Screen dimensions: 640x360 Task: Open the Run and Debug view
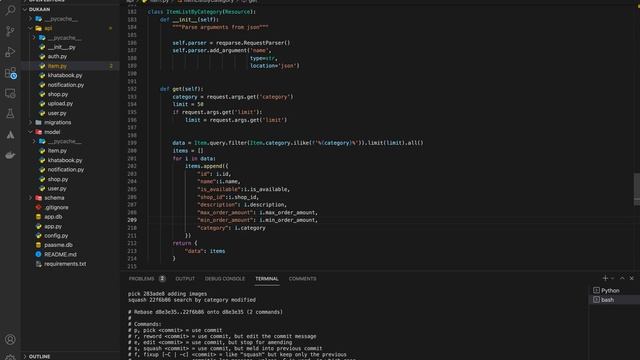click(10, 52)
